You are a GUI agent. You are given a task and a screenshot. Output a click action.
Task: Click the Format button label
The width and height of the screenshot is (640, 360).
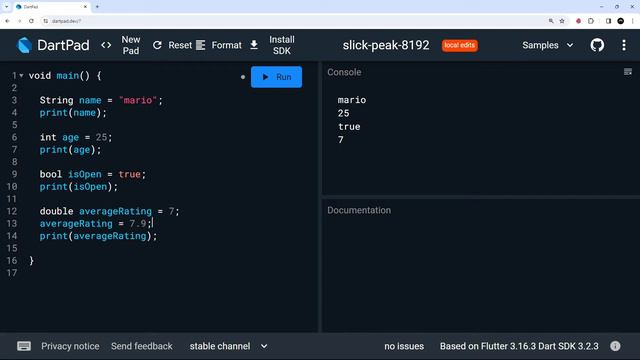[227, 45]
